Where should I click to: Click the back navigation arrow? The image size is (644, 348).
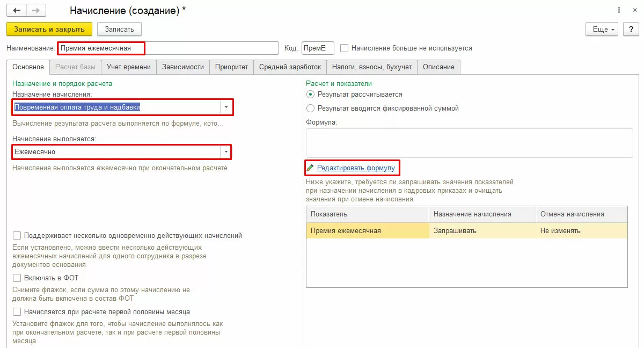click(x=17, y=10)
